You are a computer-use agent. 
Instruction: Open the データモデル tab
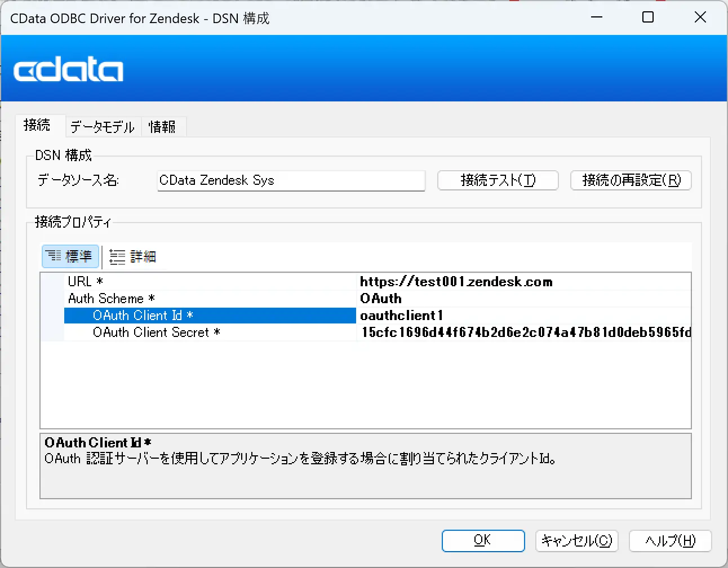103,127
